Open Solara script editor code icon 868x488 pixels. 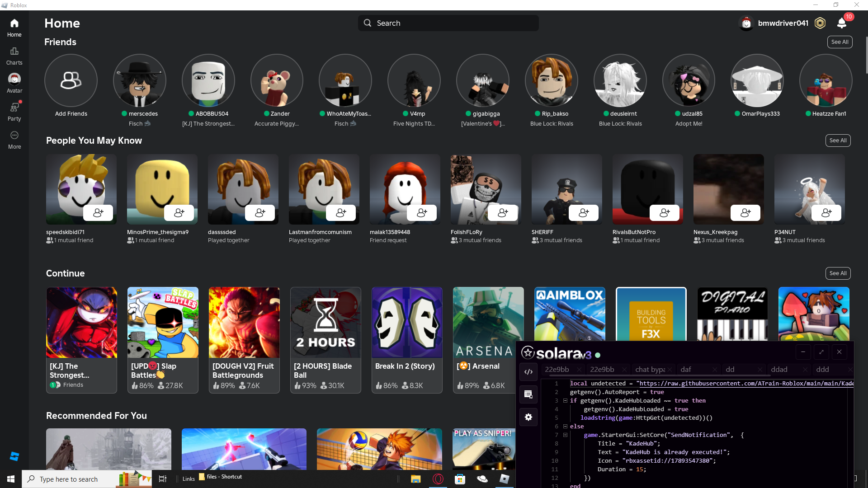tap(528, 372)
